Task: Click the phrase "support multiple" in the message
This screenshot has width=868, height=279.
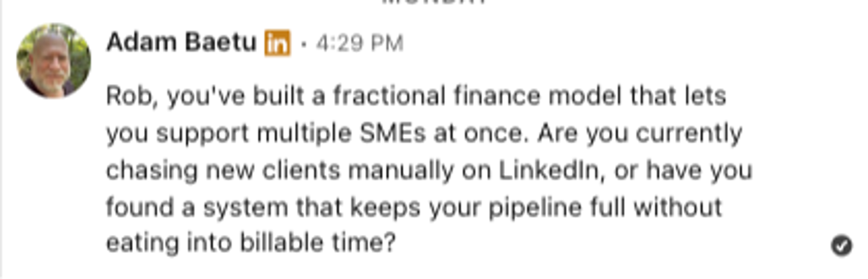Action: tap(253, 133)
